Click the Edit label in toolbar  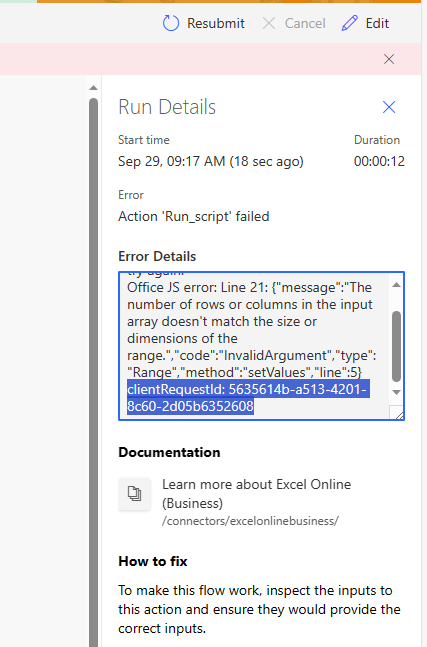coord(377,23)
